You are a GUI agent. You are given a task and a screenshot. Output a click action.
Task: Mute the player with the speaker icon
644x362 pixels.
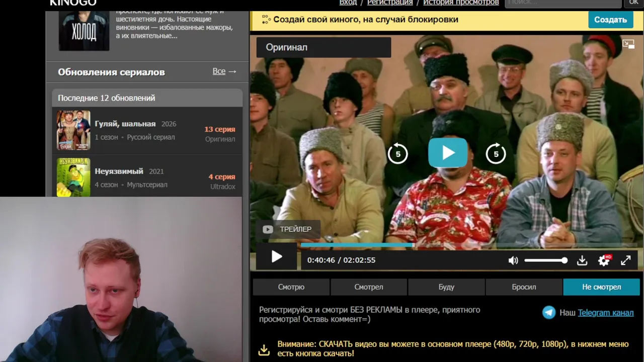(513, 260)
